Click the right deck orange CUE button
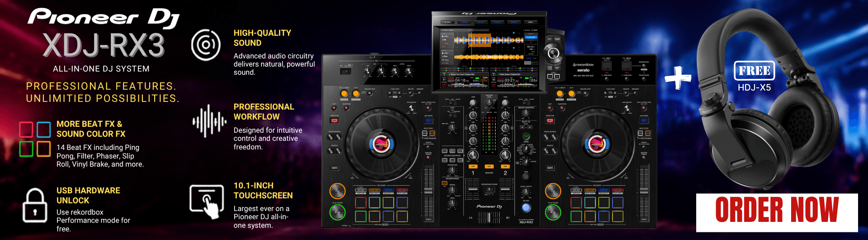The image size is (868, 240). (553, 191)
